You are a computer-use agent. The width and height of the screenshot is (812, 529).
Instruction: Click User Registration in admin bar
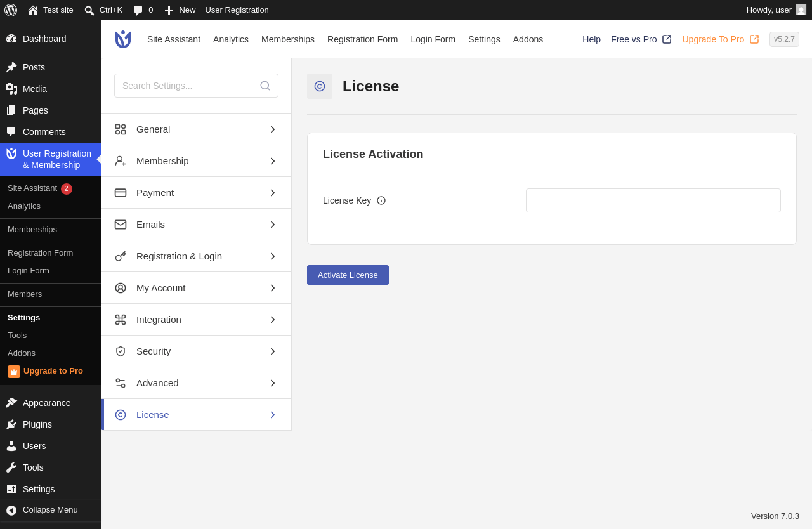point(237,10)
